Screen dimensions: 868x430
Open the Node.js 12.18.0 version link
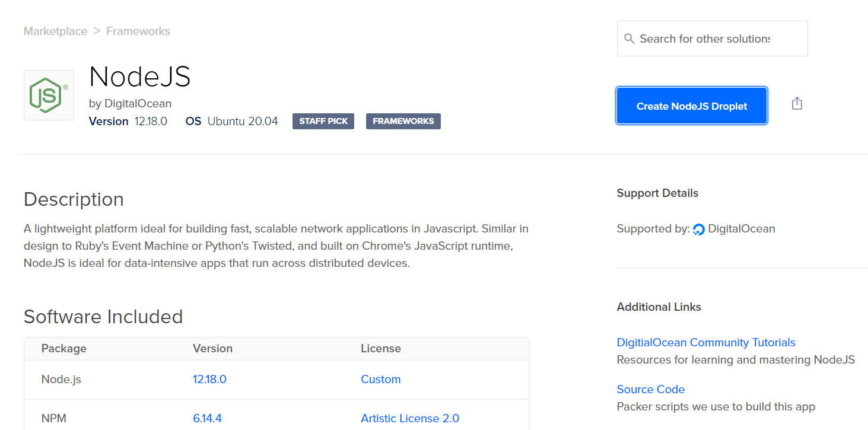click(x=209, y=379)
